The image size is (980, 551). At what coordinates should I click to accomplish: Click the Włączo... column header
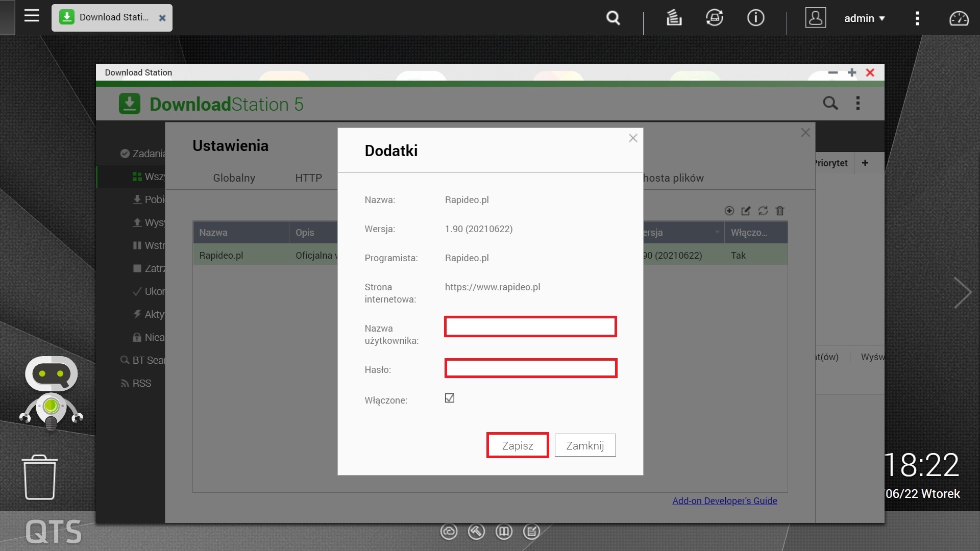click(x=755, y=232)
